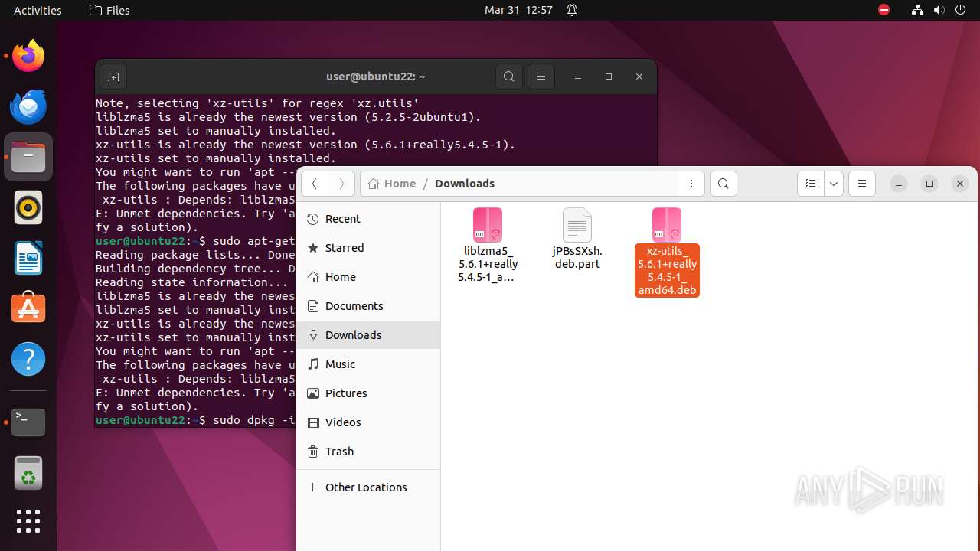This screenshot has height=551, width=980.
Task: Toggle list view in Files
Action: tap(811, 184)
